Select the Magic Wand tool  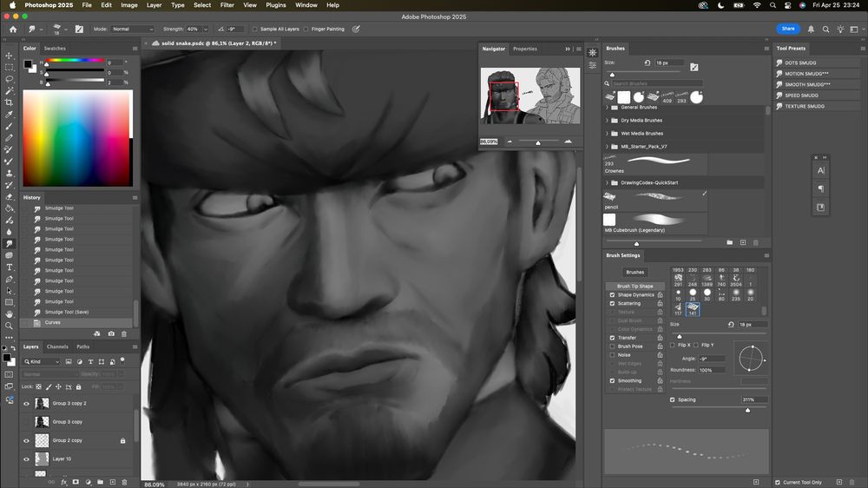click(9, 91)
